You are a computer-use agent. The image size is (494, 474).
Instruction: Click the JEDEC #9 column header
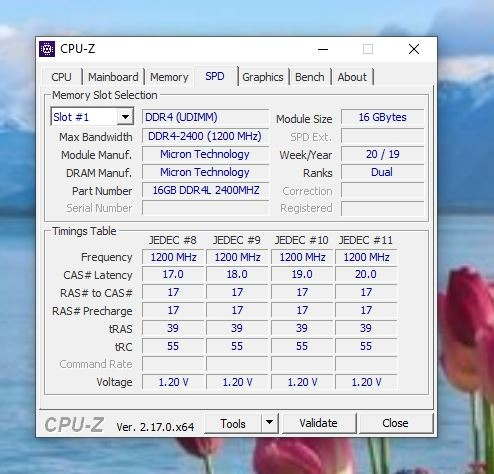[237, 240]
